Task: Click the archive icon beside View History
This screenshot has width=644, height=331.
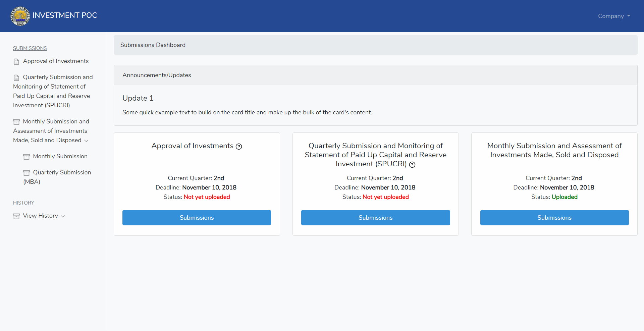Action: pos(16,216)
